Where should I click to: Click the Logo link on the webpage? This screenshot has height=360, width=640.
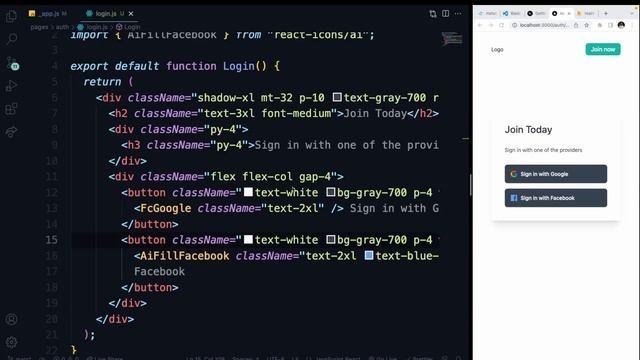(x=497, y=49)
